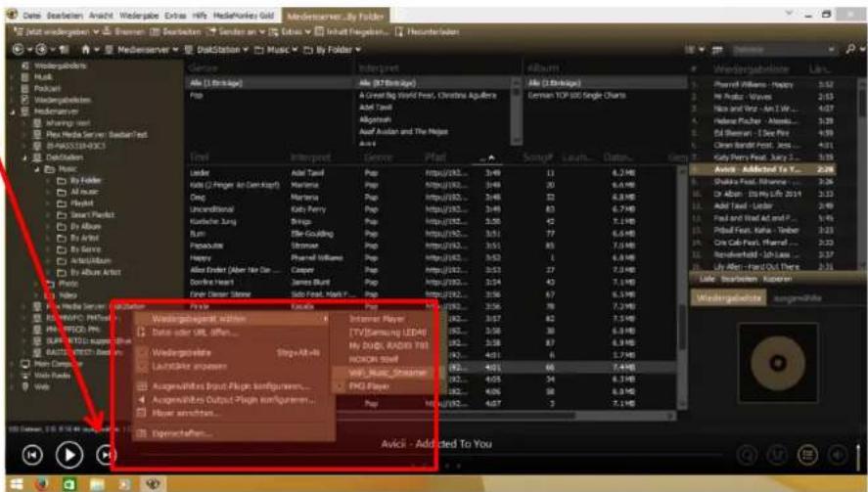
Task: Click the column filter icon beside the search box
Action: coord(717,50)
